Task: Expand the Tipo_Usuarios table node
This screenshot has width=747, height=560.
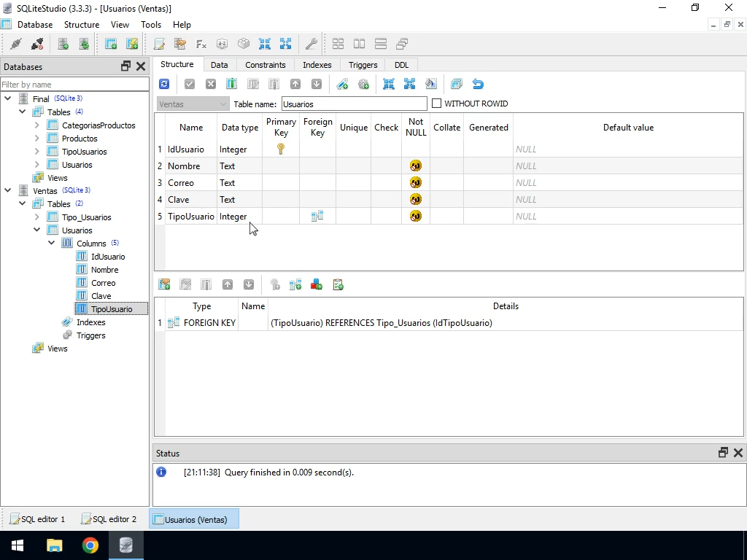Action: [37, 217]
